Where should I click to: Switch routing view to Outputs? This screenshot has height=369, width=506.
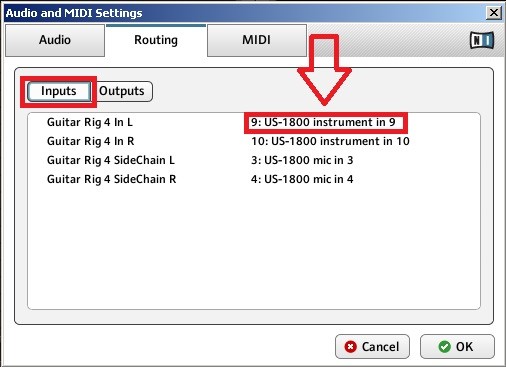click(x=122, y=91)
